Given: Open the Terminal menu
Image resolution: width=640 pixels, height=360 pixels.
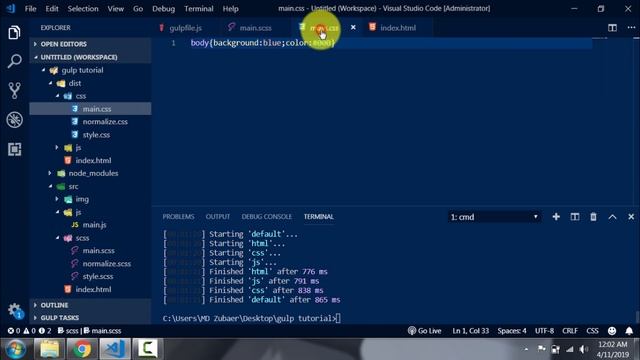Looking at the screenshot, I should (x=199, y=9).
